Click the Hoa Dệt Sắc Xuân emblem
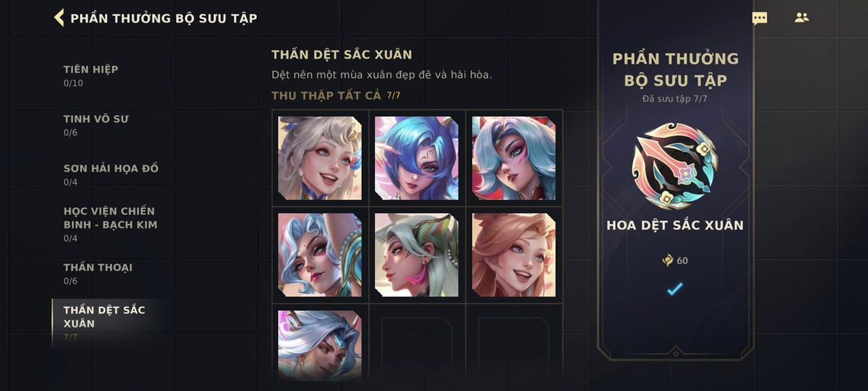Screen dimensions: 868x391 (x=675, y=166)
